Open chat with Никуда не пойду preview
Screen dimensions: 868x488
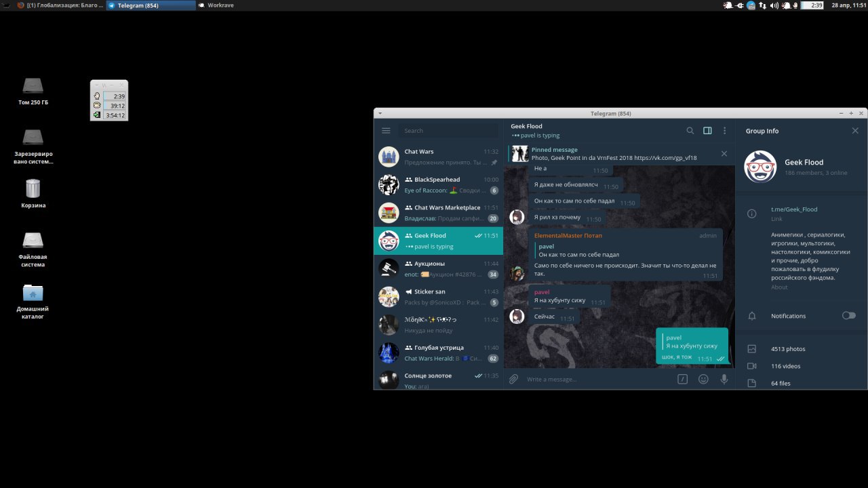click(x=439, y=325)
